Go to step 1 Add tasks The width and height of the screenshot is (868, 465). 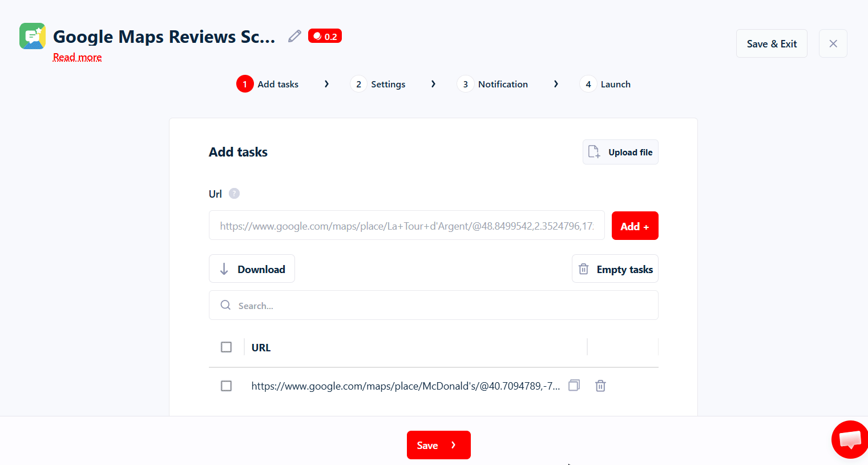click(x=268, y=84)
